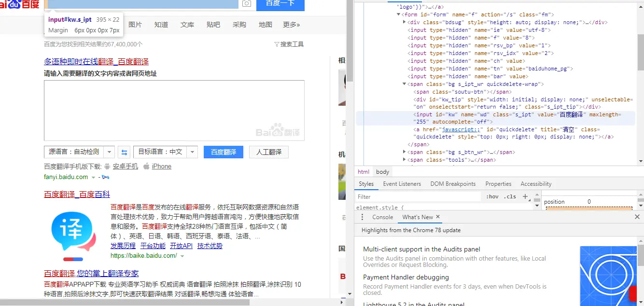This screenshot has width=644, height=306.
Task: Swap languages with the blue arrows icon
Action: click(x=125, y=152)
